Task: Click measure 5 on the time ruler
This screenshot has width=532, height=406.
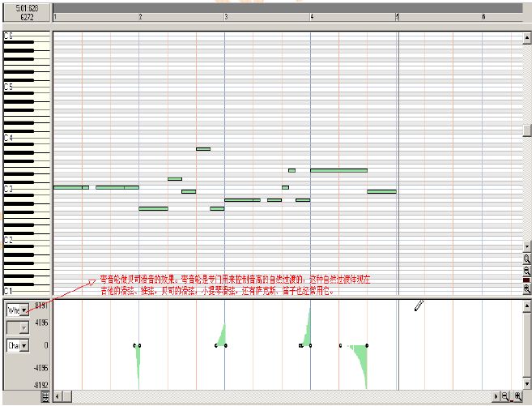Action: [x=398, y=17]
